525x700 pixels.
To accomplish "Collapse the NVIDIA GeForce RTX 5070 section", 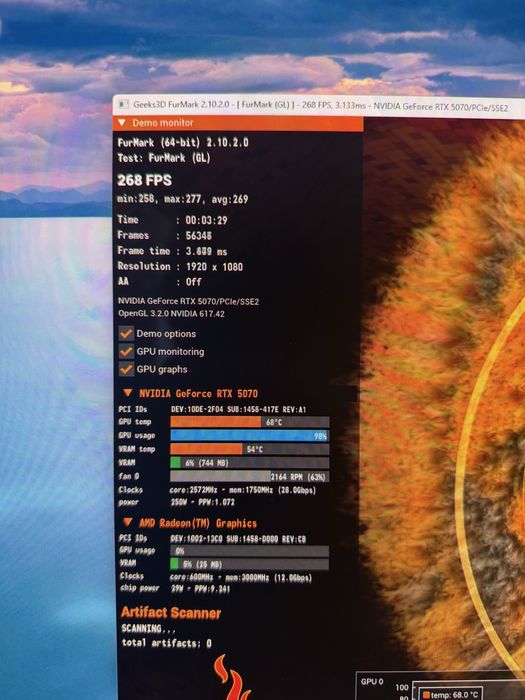I will point(128,393).
